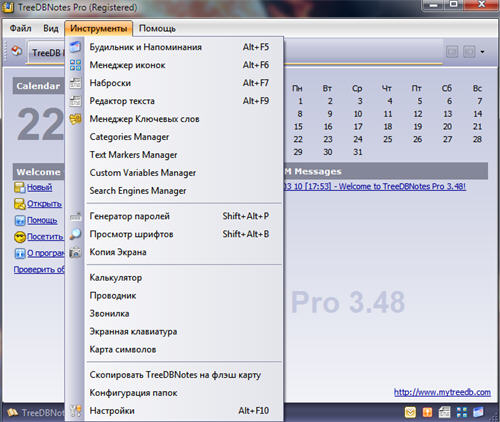Screen dimensions: 500x422
Task: Expand the toolbar dropdown arrow at top right
Action: point(482,52)
